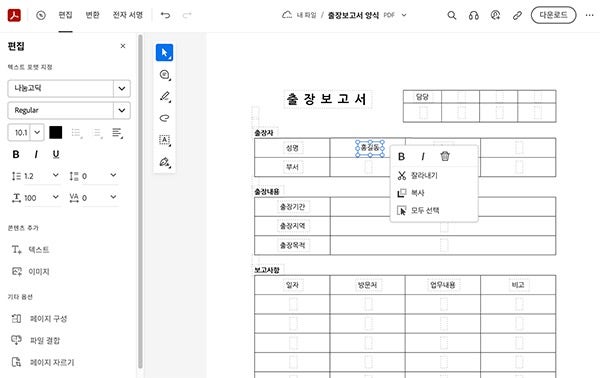600x378 pixels.
Task: Click the left panel vertical scrollbar
Action: (140, 201)
